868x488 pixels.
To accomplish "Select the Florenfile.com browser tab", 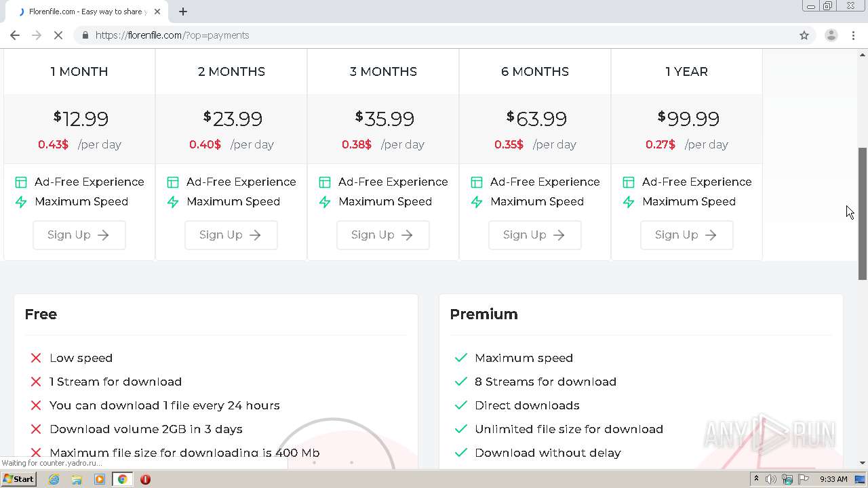I will [85, 12].
